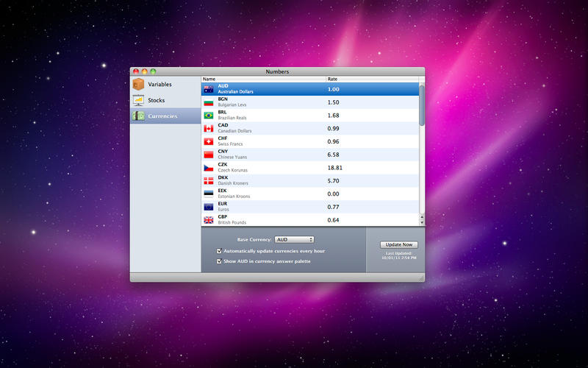
Task: Select the BRL Brazilian Reals text
Action: pyautogui.click(x=232, y=116)
